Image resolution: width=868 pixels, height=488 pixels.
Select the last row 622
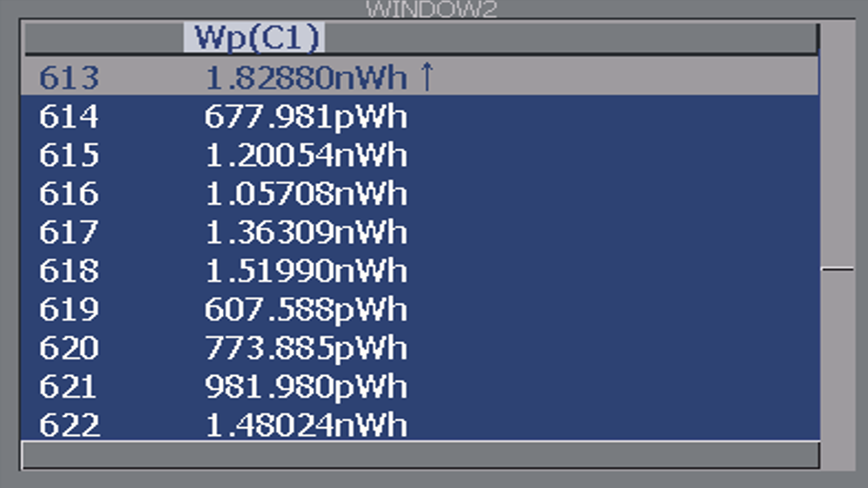[69, 425]
